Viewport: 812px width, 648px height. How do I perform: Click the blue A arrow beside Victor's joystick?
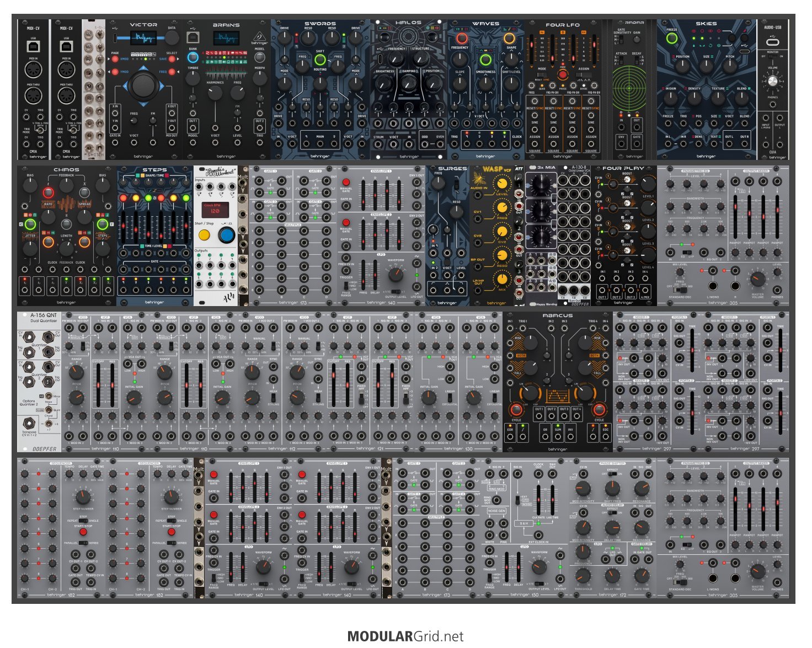click(126, 85)
